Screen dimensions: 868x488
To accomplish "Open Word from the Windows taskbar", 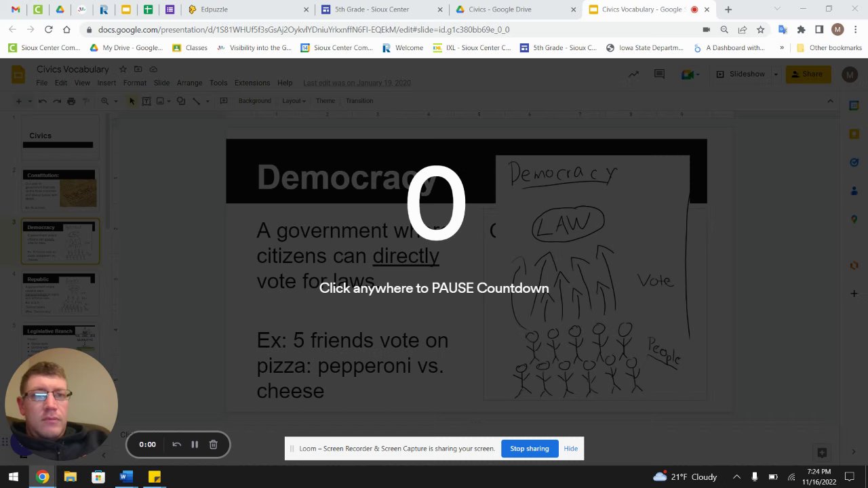I will 125,476.
